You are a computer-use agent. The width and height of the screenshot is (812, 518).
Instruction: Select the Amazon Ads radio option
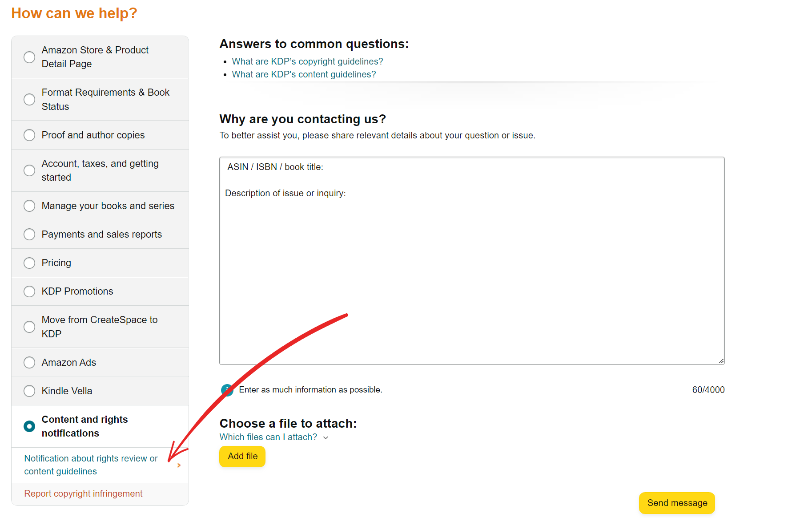29,362
